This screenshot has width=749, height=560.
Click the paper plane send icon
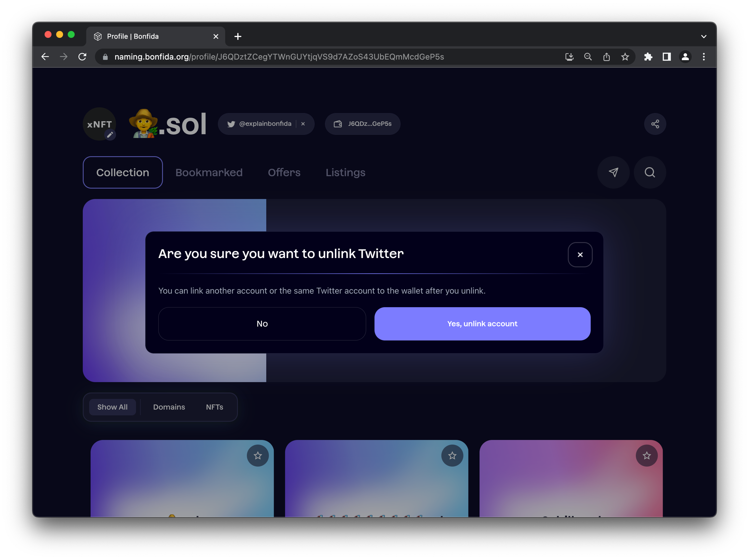pyautogui.click(x=613, y=172)
